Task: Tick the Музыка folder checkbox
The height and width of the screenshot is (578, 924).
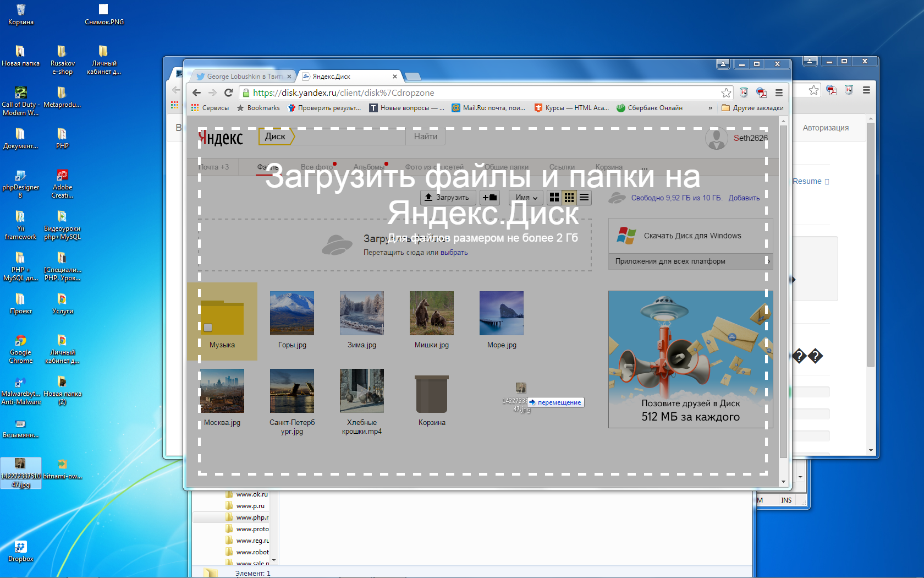Action: [208, 328]
